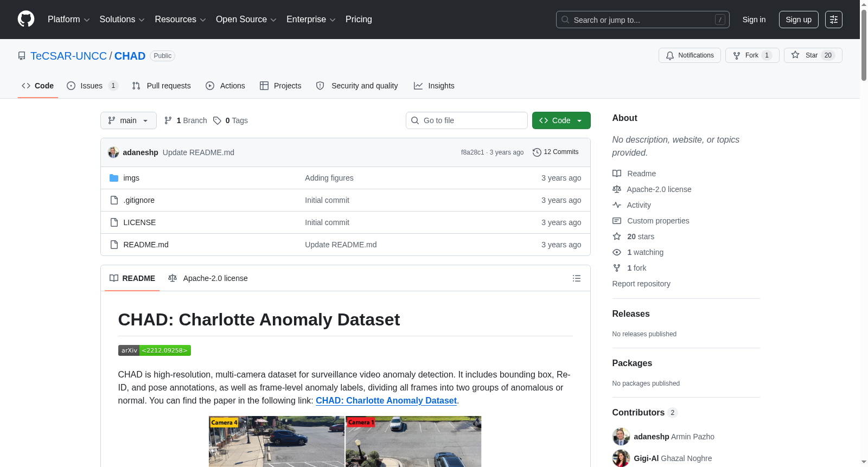Click the pulse icon beside Activity
Viewport: 868px width, 467px height.
617,205
